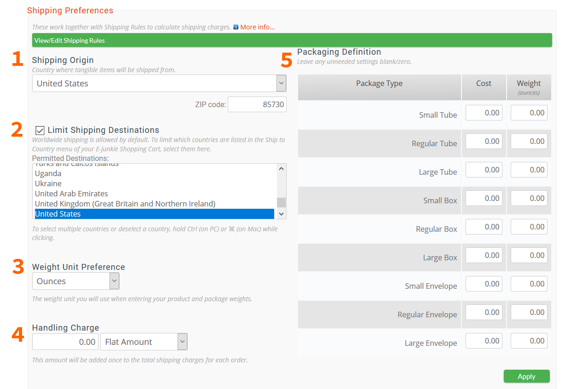
Task: Uncheck Limit Shipping Destinations checkbox
Action: coord(40,131)
